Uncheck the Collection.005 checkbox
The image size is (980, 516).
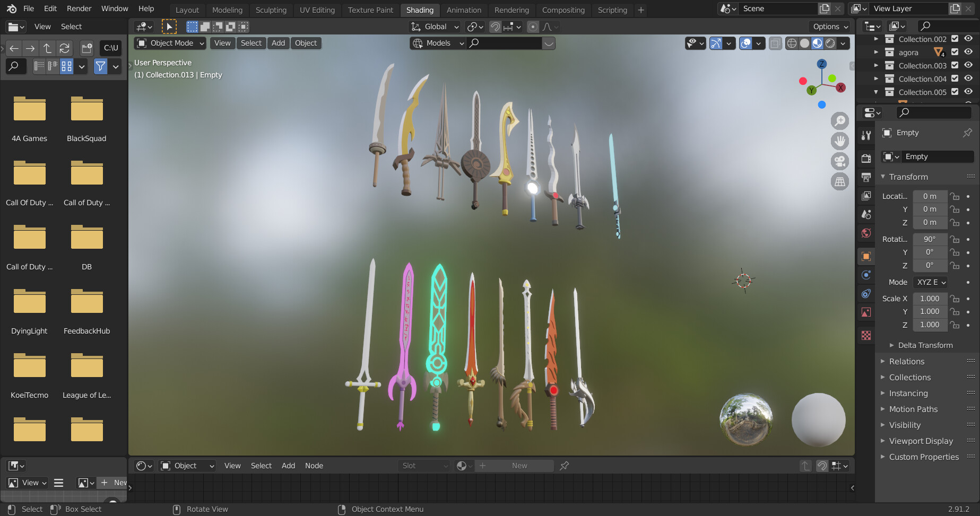(955, 92)
